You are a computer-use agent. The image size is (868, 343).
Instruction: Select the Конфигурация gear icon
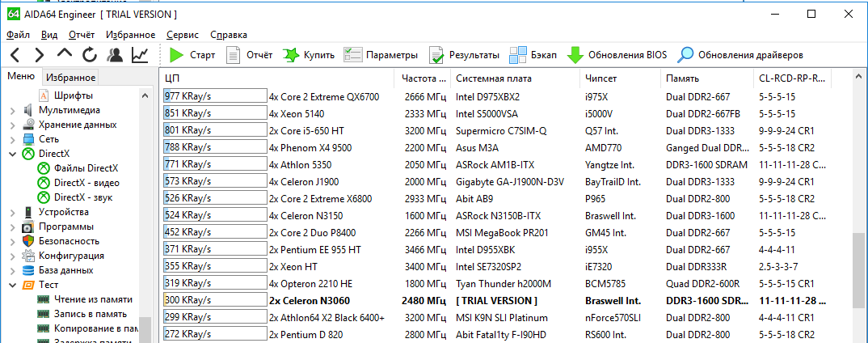tap(29, 256)
